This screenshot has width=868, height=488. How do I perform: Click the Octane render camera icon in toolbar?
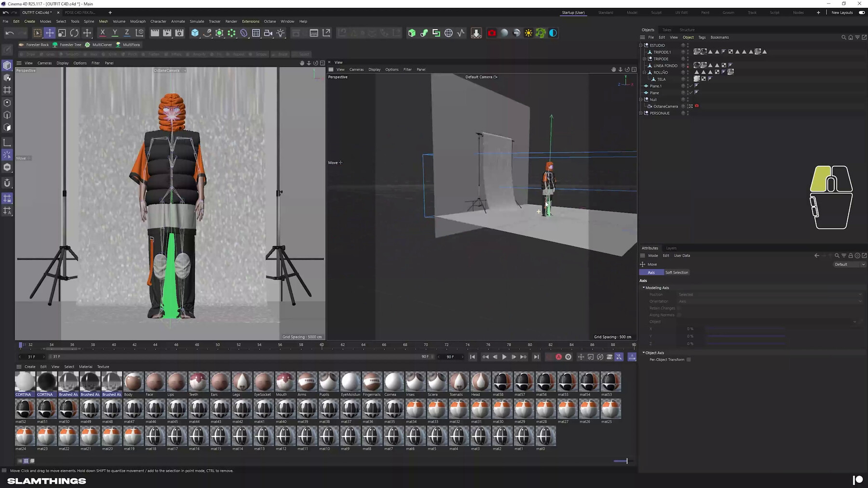click(x=491, y=33)
